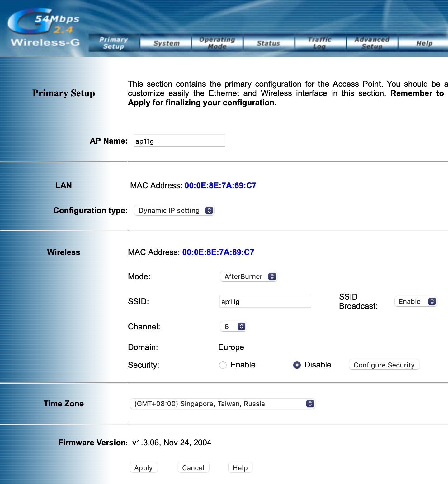Select the Security Enable radio button

pos(223,365)
